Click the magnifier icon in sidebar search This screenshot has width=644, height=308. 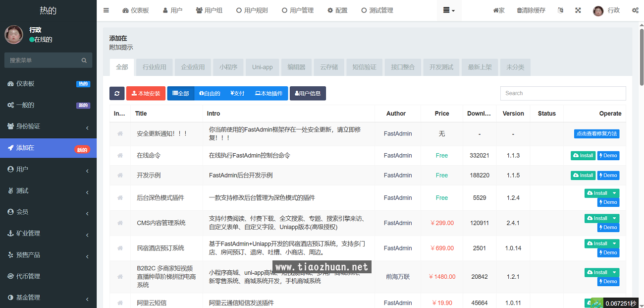pos(84,61)
